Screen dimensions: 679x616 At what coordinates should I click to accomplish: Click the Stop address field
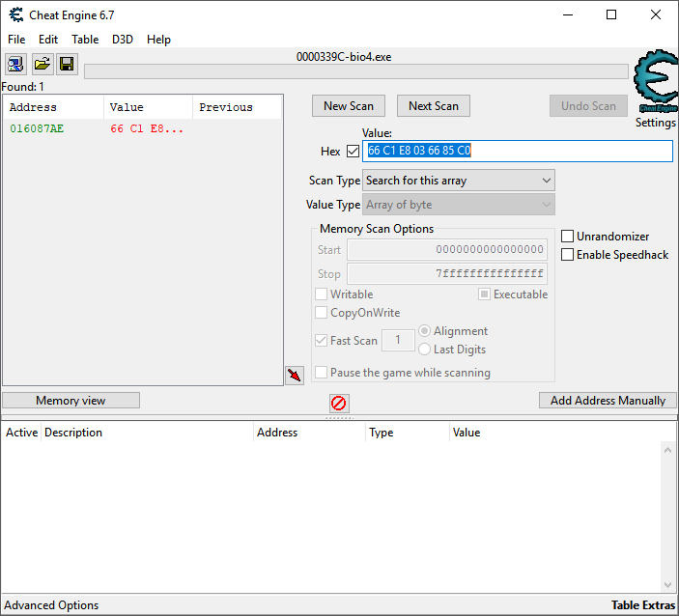447,273
